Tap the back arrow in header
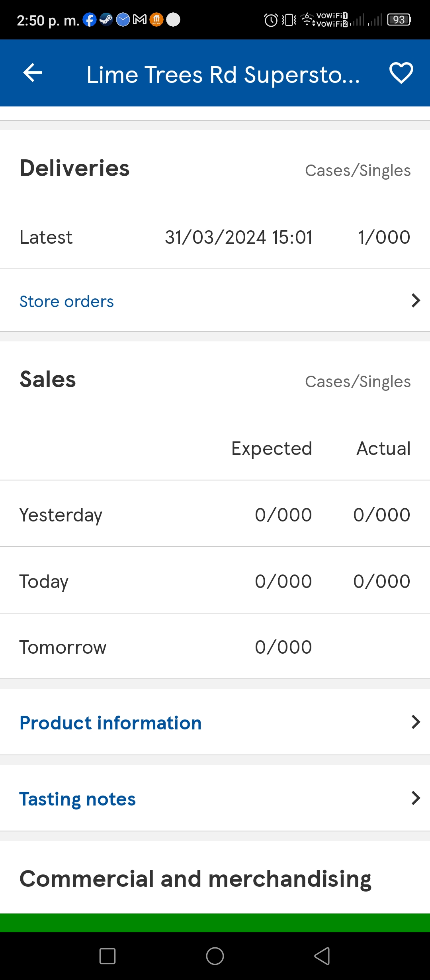 pos(33,73)
